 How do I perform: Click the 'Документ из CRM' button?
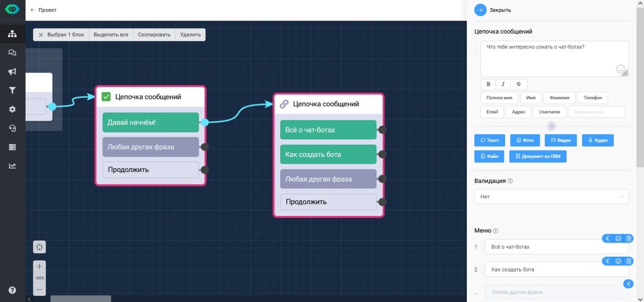538,157
